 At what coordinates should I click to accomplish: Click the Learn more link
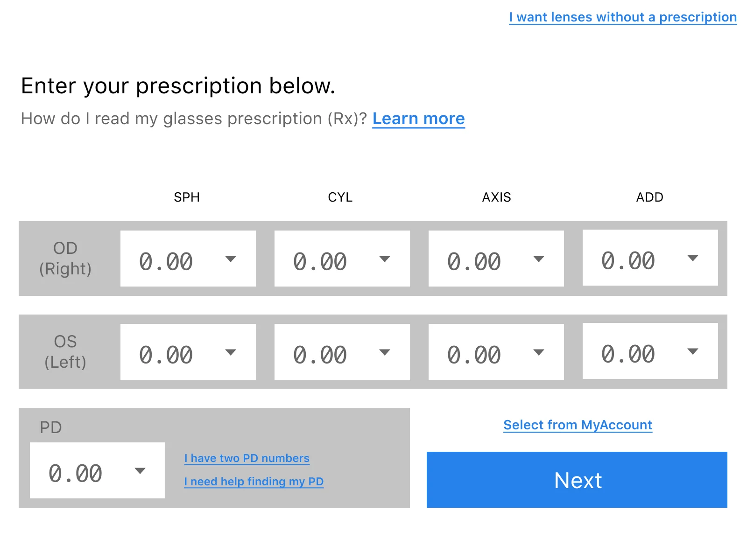418,118
